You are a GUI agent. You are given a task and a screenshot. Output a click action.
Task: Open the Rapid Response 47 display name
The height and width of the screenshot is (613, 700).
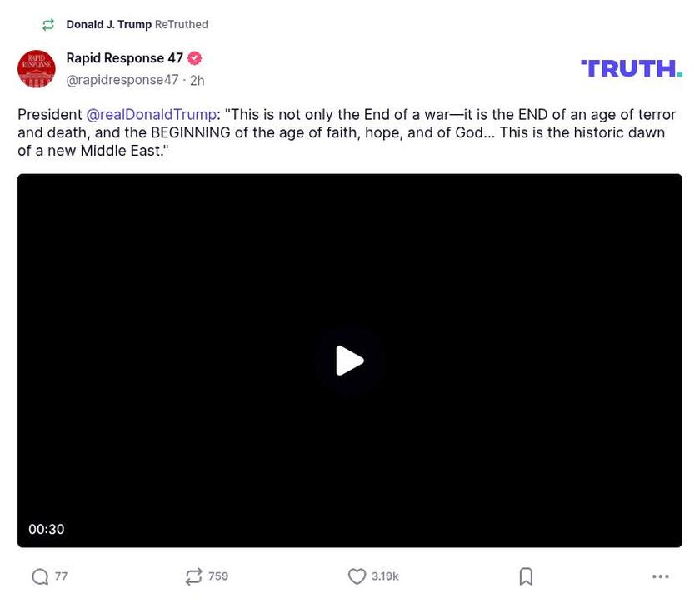124,58
